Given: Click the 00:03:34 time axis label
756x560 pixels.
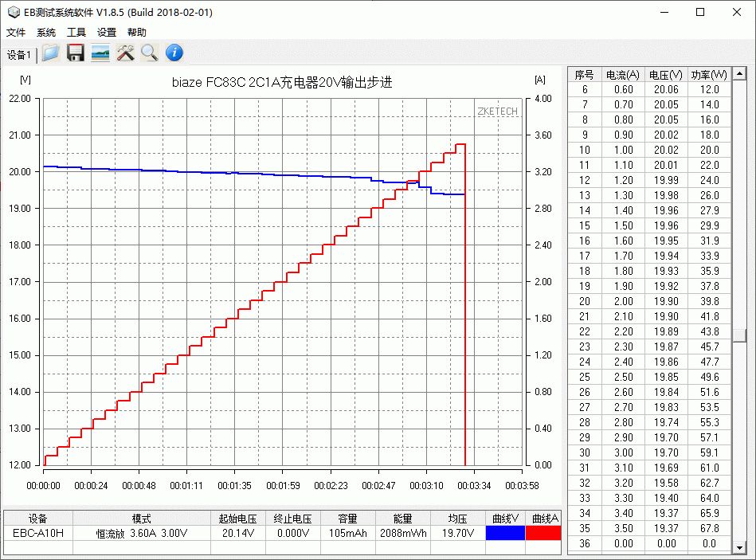Looking at the screenshot, I should click(x=474, y=485).
